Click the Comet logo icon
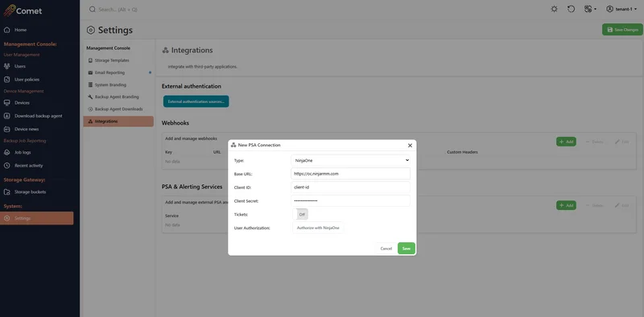This screenshot has height=317, width=644. [9, 10]
